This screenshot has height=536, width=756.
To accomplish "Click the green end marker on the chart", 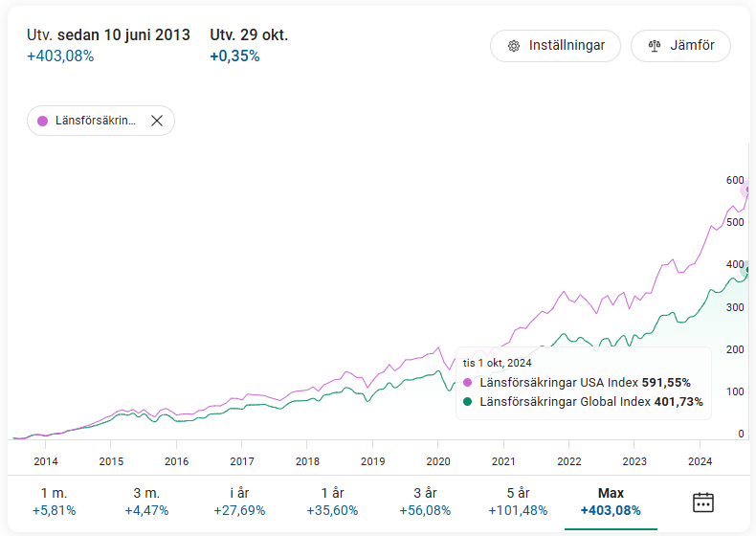I will pos(749,272).
